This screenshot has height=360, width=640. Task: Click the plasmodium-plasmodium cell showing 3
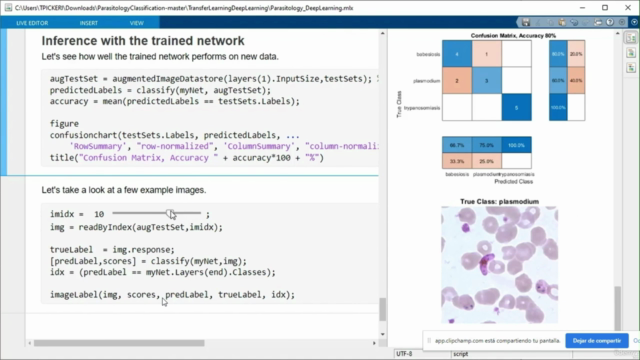coord(487,81)
